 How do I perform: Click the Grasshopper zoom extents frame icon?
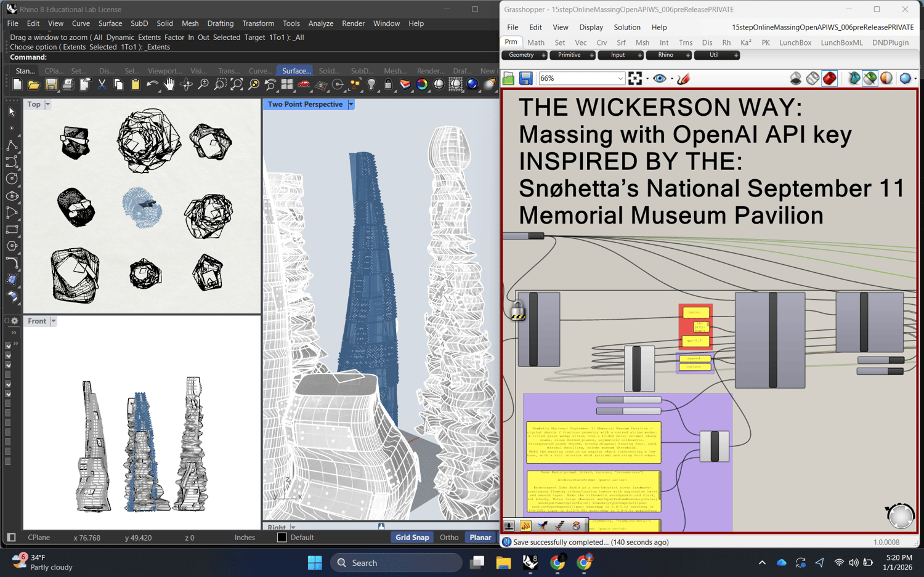635,79
